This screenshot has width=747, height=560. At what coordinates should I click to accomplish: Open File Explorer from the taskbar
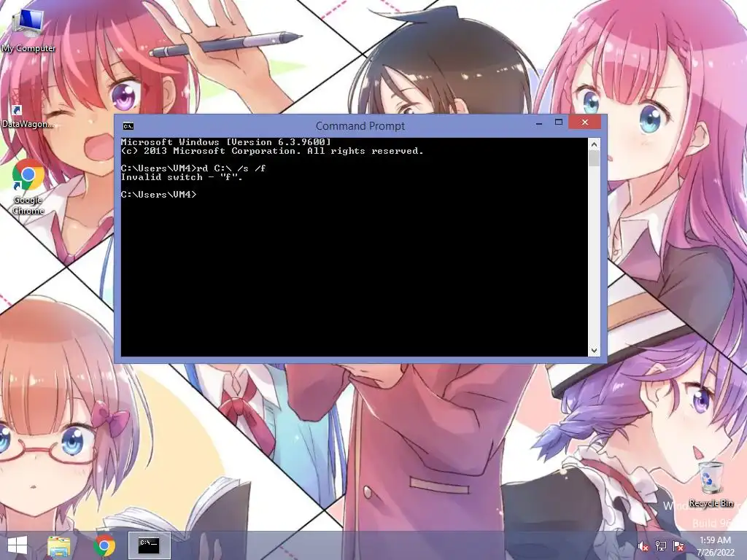(x=59, y=545)
